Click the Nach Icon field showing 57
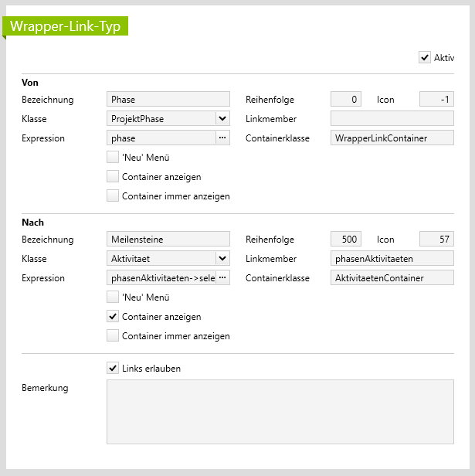Image resolution: width=475 pixels, height=476 pixels. pos(436,240)
